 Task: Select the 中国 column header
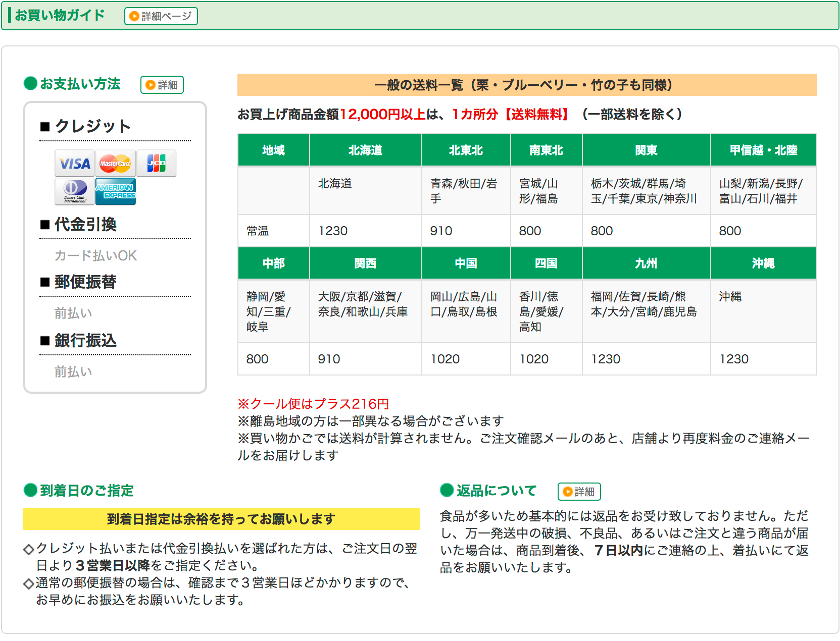click(466, 263)
